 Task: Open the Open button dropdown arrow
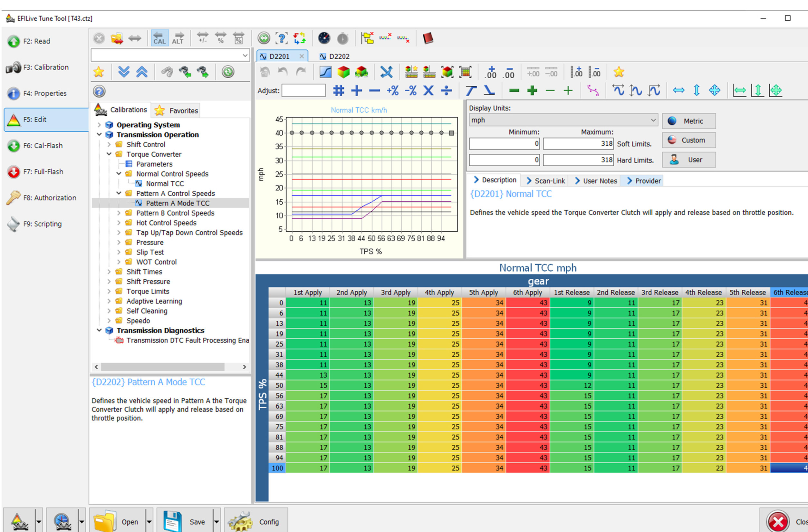point(149,521)
